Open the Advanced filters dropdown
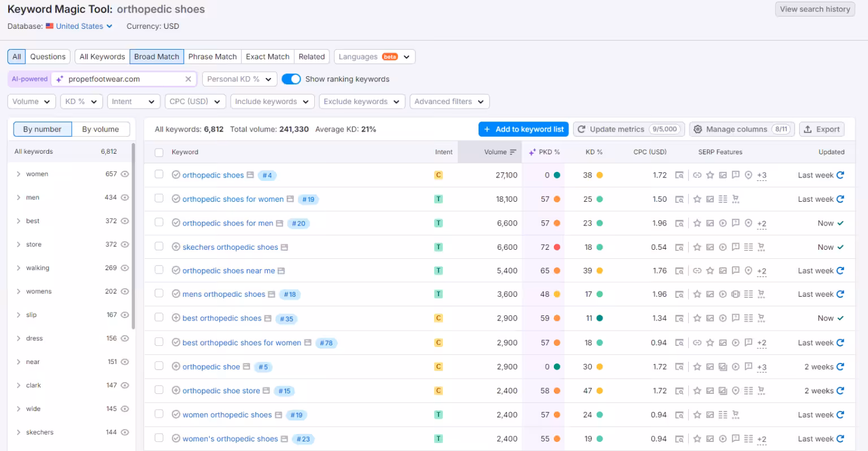 (x=449, y=102)
